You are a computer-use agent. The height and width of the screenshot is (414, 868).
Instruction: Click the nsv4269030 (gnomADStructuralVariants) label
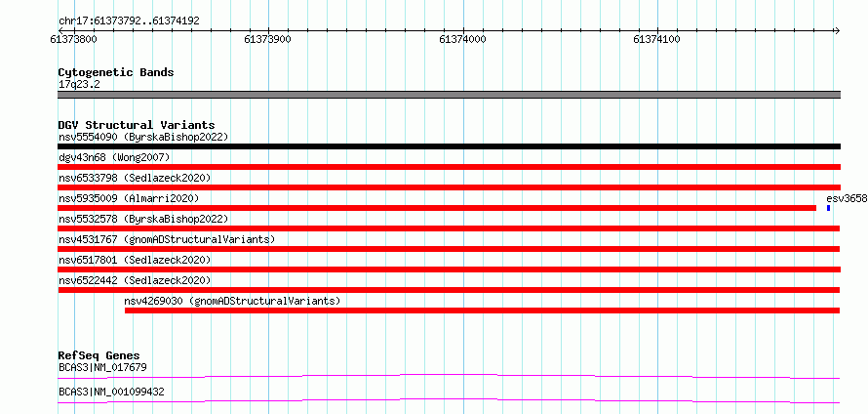[232, 301]
